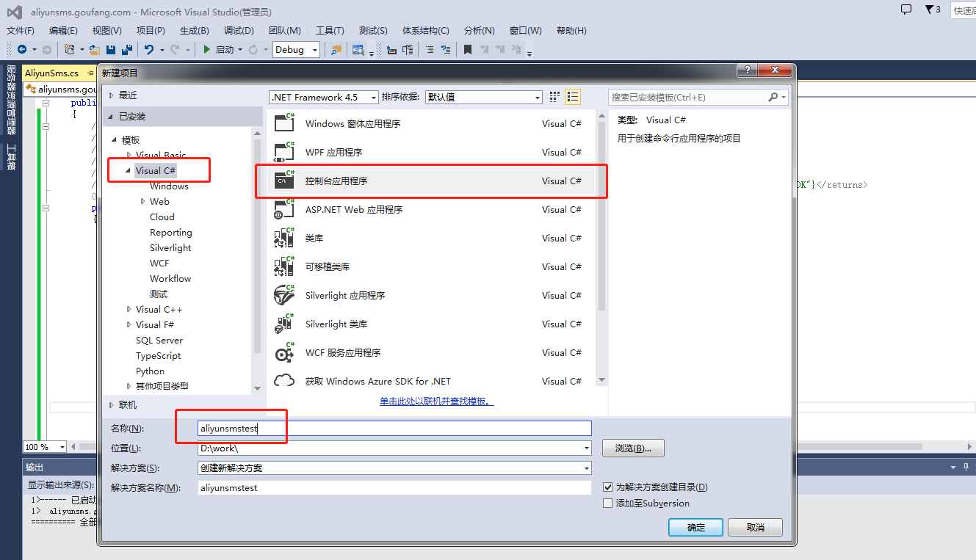Click the 确定 button
976x560 pixels.
695,528
